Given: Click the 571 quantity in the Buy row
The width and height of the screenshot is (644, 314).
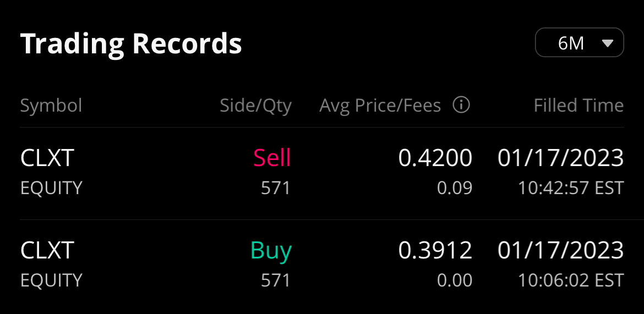Looking at the screenshot, I should pos(276,280).
